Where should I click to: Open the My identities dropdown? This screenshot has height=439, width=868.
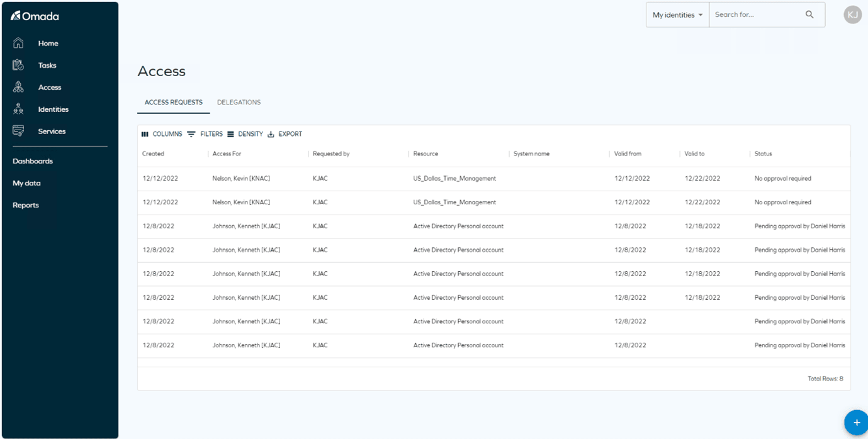point(676,14)
